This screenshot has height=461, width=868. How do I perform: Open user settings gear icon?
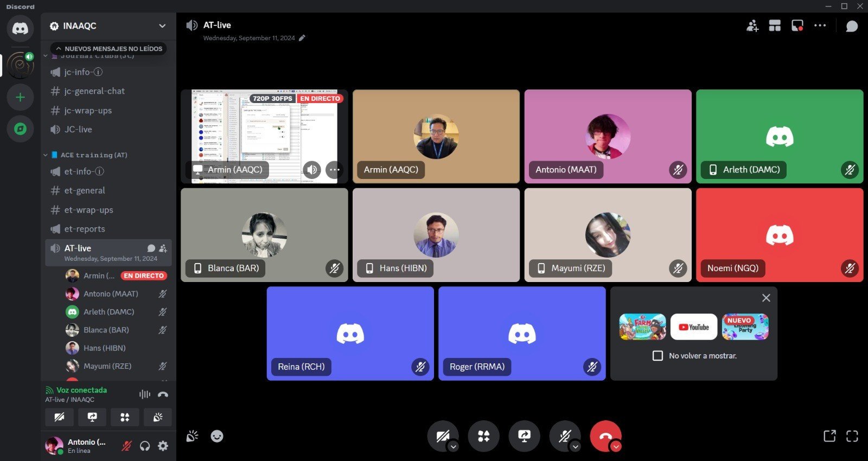tap(163, 446)
